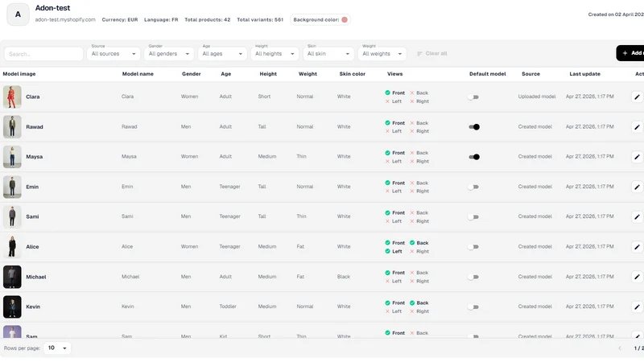
Task: Click the Total variants: 561 label
Action: 260,19
